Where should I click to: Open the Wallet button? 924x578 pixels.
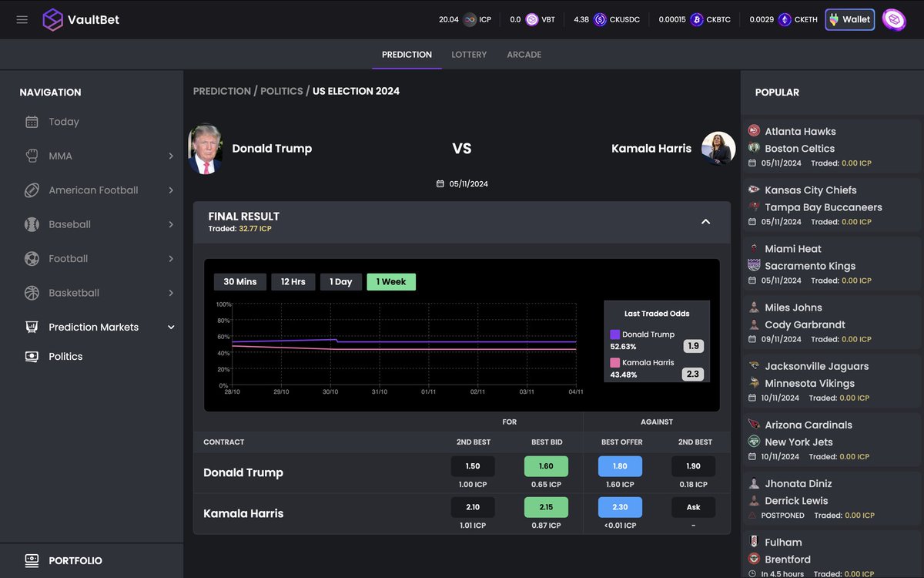tap(850, 19)
